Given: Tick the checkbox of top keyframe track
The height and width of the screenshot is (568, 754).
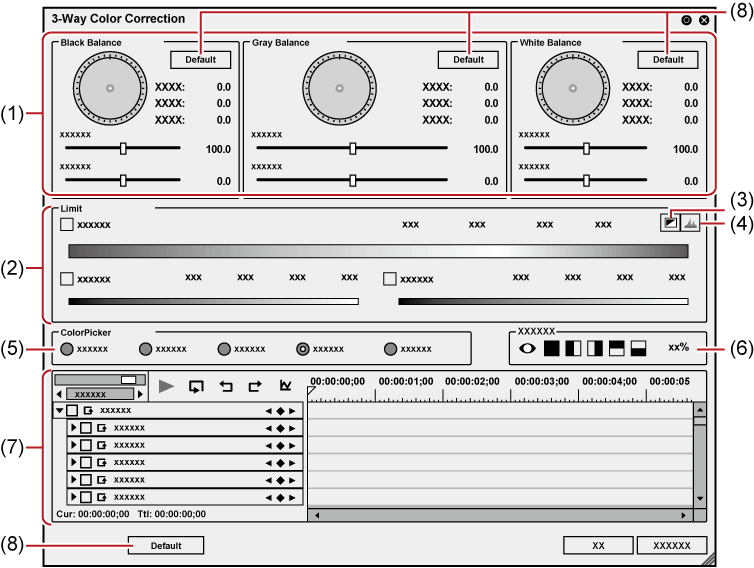Looking at the screenshot, I should click(x=72, y=411).
